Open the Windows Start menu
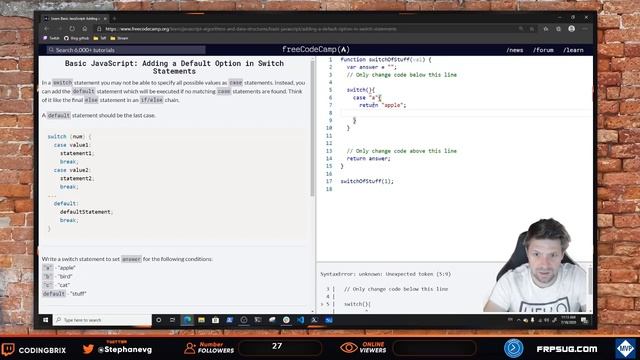The height and width of the screenshot is (360, 640). 45,320
